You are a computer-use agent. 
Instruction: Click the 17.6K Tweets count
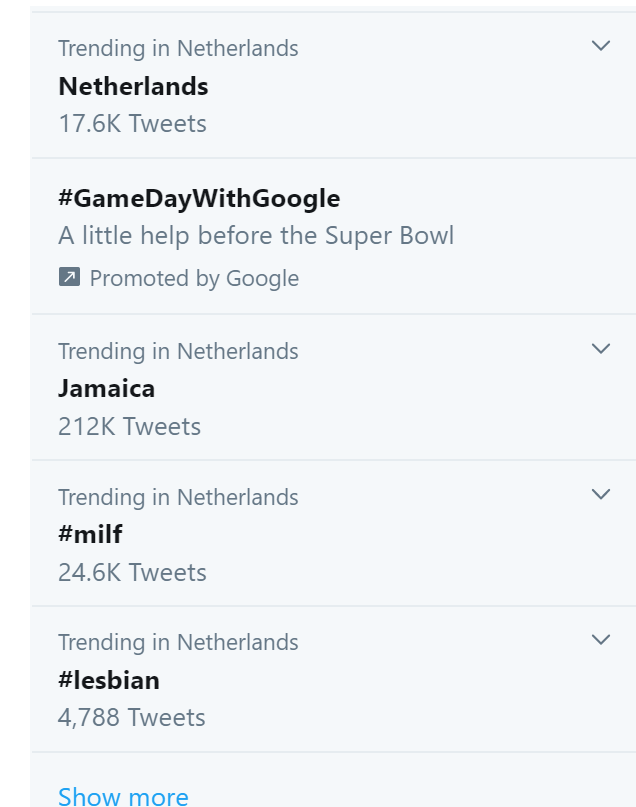click(x=132, y=124)
